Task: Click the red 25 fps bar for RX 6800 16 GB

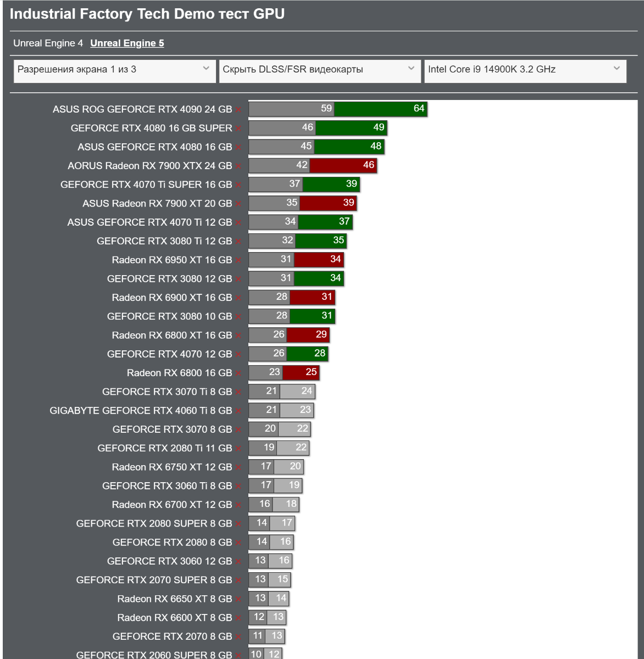Action: click(301, 372)
